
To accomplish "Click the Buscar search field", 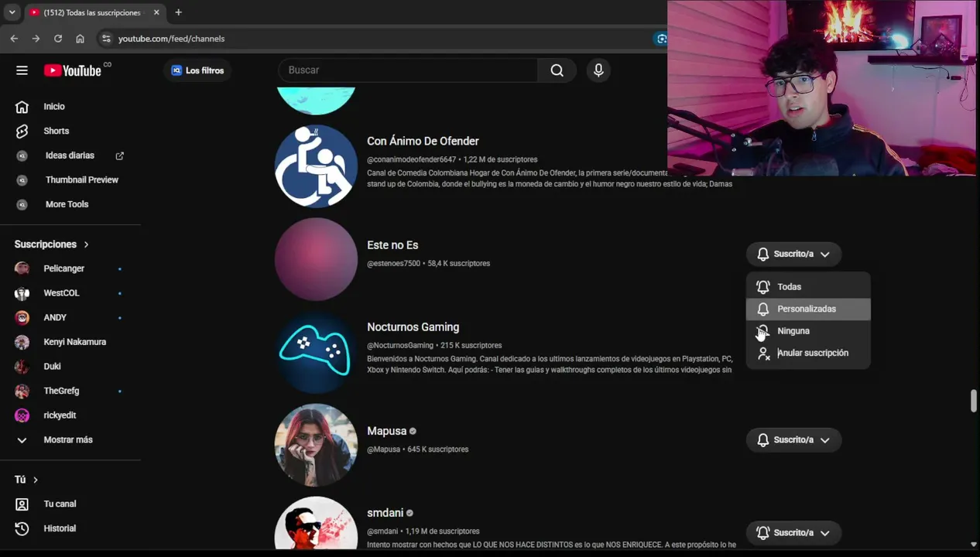I will [408, 70].
